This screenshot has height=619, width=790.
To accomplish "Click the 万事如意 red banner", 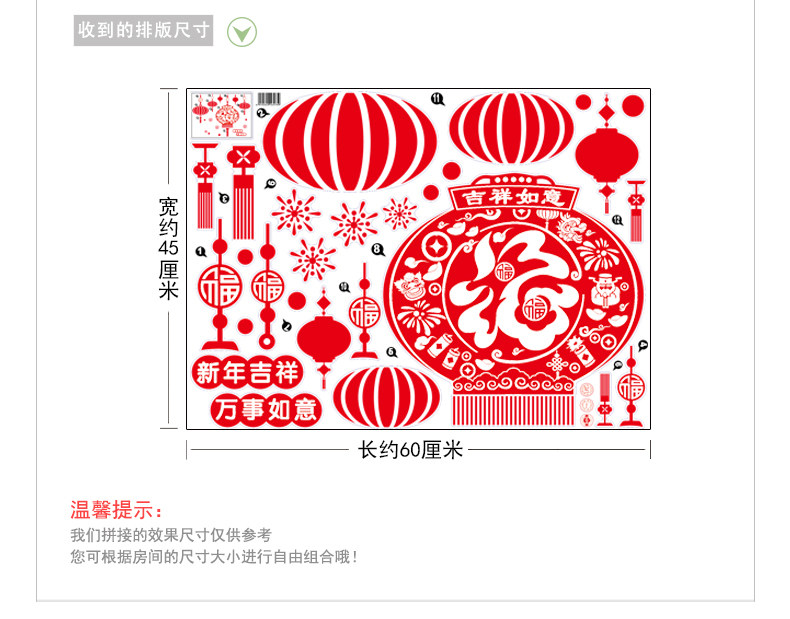I will 266,409.
